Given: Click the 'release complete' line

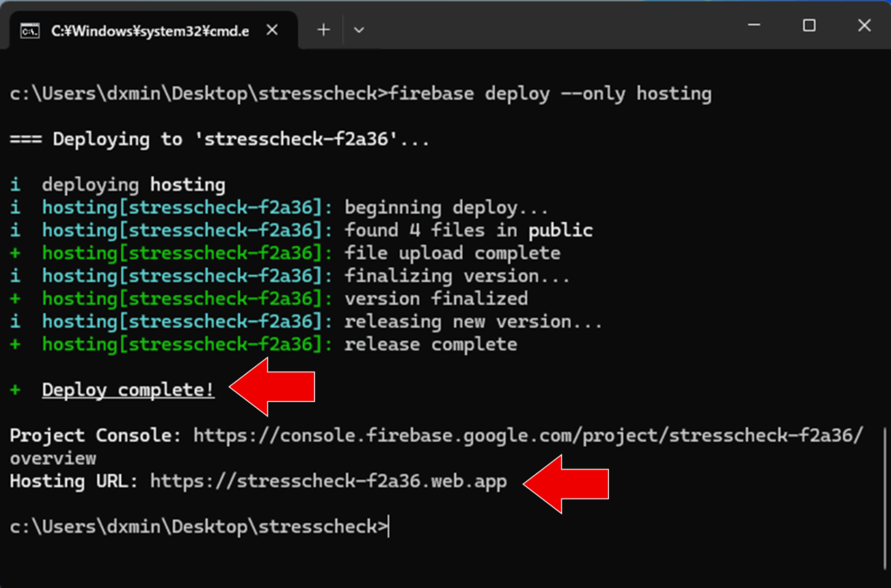Looking at the screenshot, I should [263, 344].
